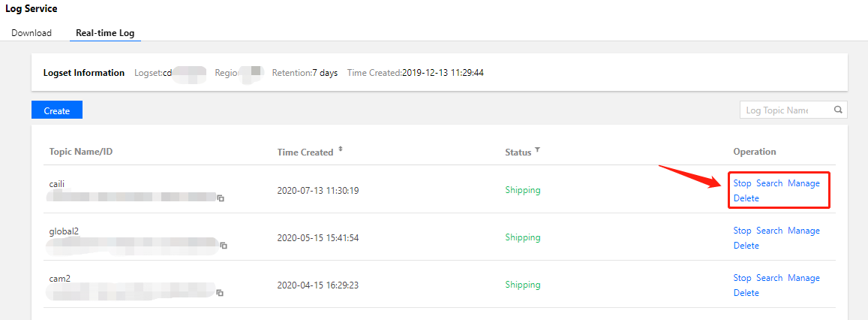Focus the Log Topic Name search field

tap(785, 110)
